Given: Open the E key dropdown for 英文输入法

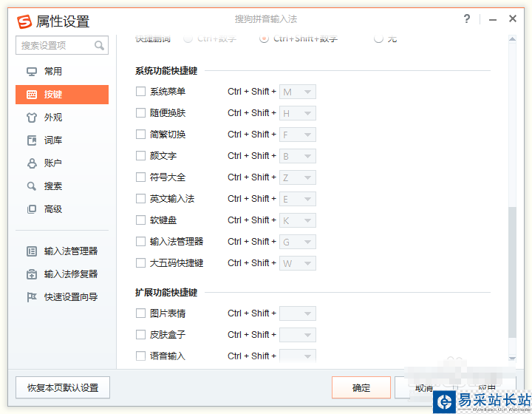Looking at the screenshot, I should pos(298,199).
